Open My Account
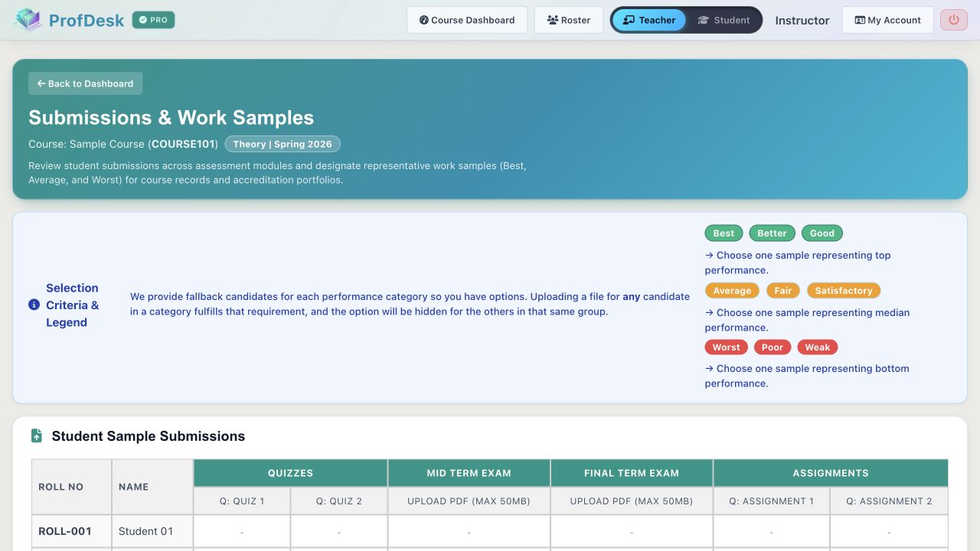Image resolution: width=980 pixels, height=551 pixels. (x=888, y=20)
